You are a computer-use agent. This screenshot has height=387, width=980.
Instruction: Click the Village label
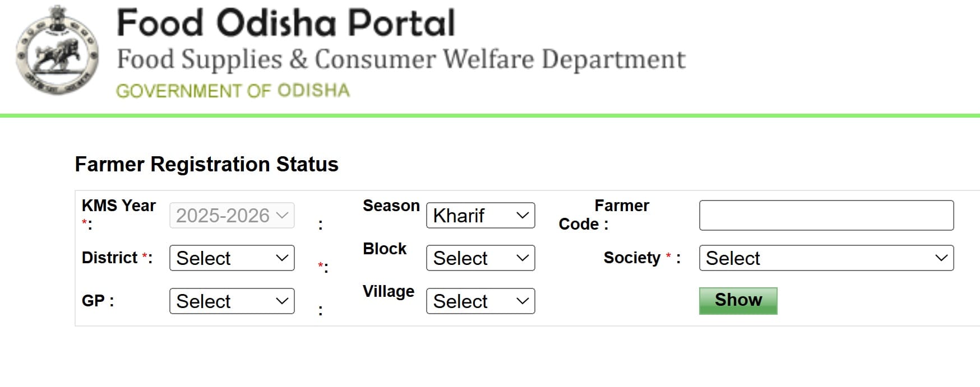388,291
